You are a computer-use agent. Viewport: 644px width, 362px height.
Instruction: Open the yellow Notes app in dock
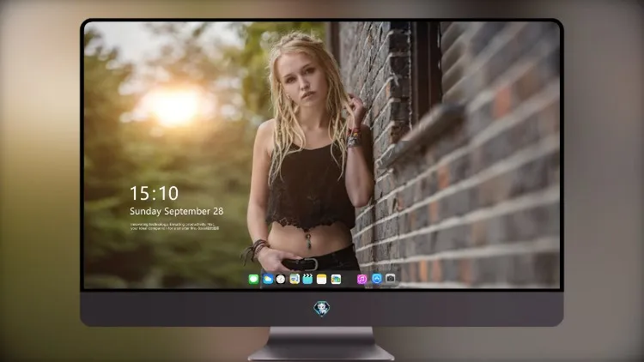(322, 280)
